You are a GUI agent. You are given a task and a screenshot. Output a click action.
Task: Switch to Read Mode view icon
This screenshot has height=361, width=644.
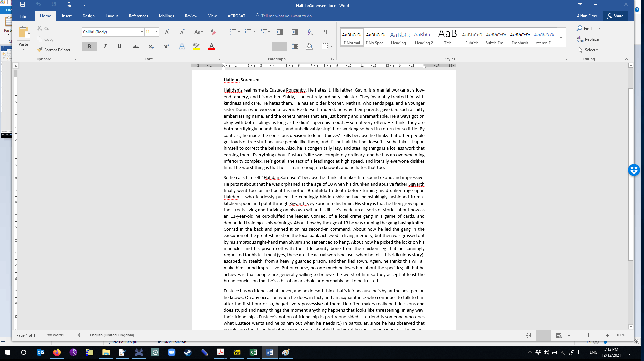click(528, 335)
